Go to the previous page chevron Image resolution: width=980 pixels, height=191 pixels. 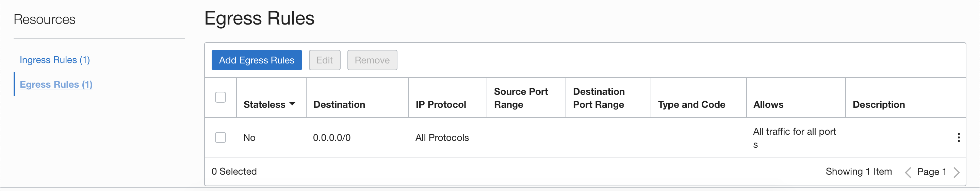pyautogui.click(x=908, y=172)
